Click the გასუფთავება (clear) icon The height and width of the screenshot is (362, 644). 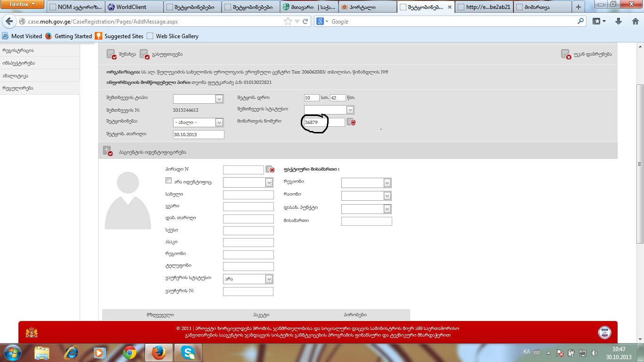[x=144, y=54]
